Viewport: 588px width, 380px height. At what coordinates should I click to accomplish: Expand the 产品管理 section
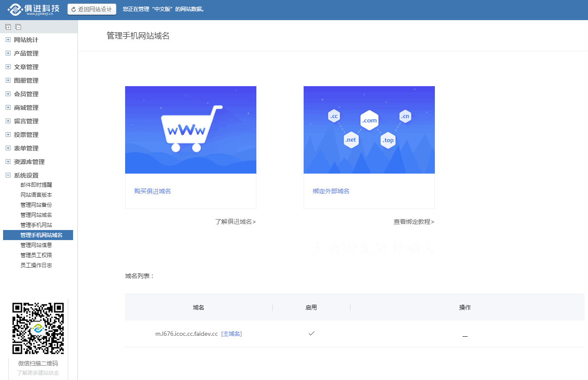pos(8,53)
